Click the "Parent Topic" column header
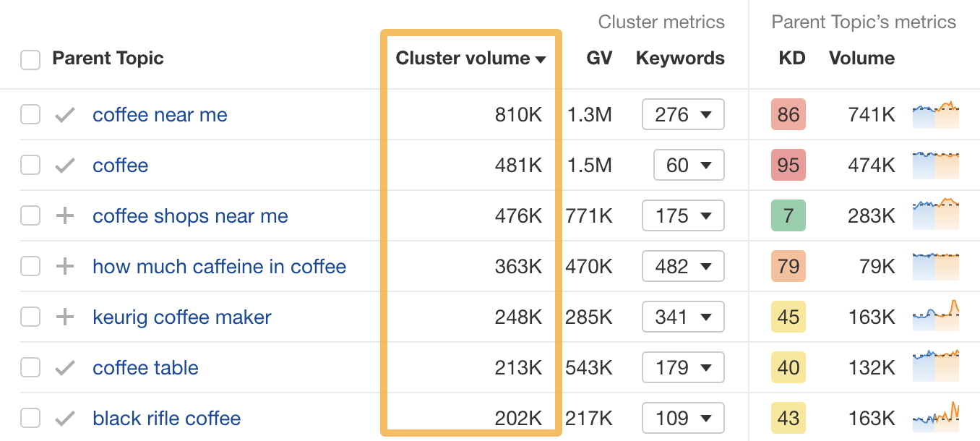This screenshot has height=441, width=980. pos(108,59)
